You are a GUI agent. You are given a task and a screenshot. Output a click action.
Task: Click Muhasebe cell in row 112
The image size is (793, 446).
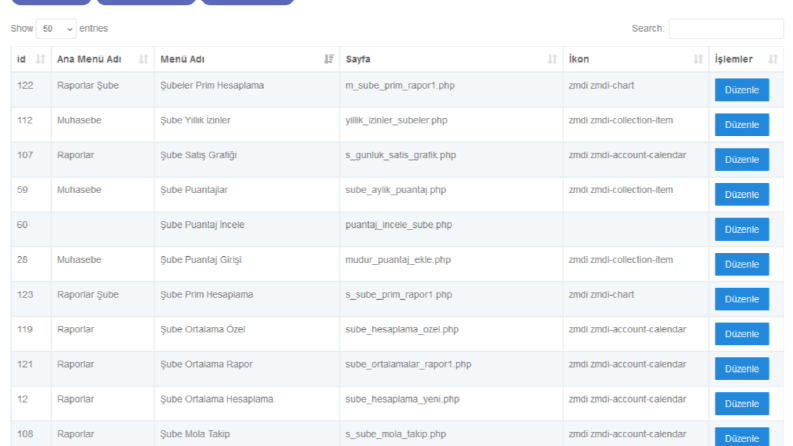coord(79,120)
